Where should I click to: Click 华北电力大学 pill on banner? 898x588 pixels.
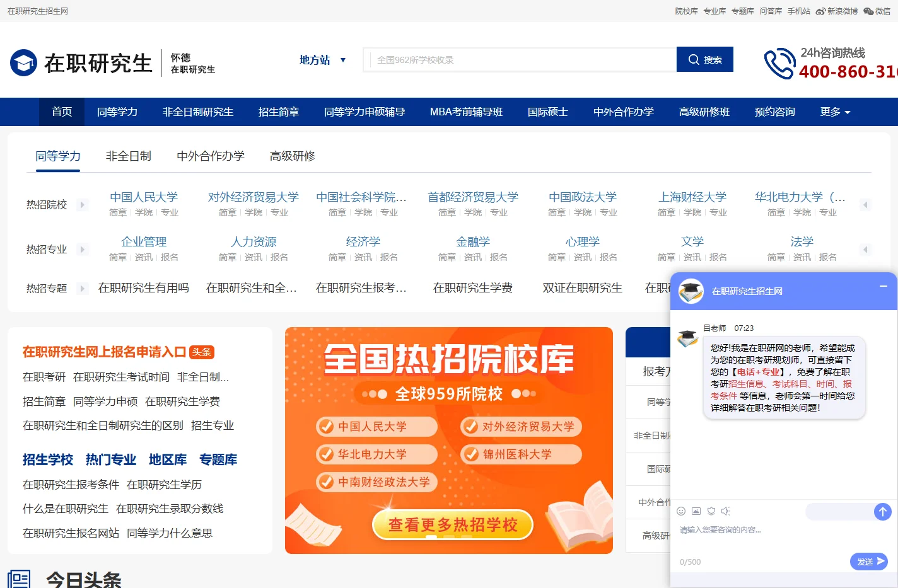point(377,454)
